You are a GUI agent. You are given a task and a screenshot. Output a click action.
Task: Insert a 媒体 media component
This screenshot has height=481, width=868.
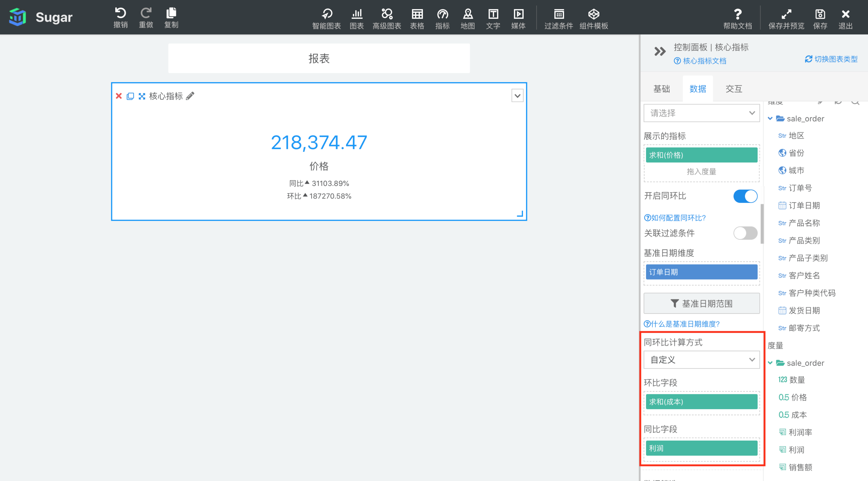click(x=518, y=18)
